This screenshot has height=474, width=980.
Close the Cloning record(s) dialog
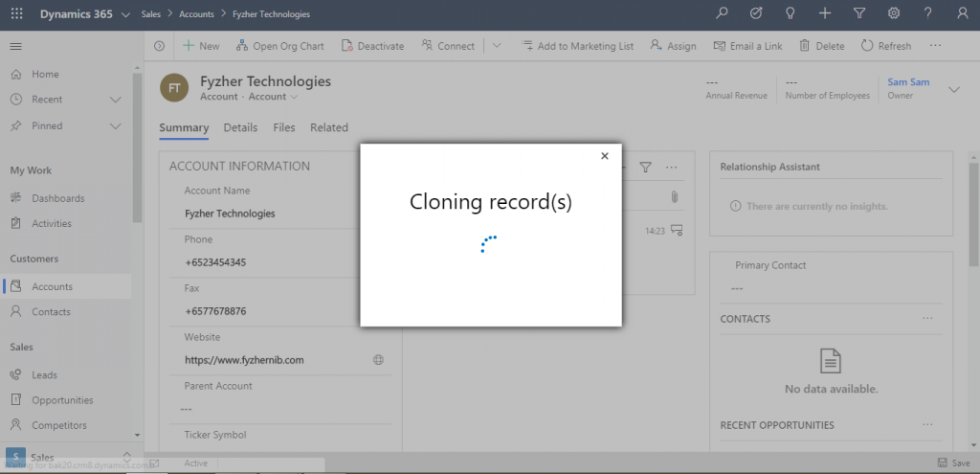pos(604,156)
